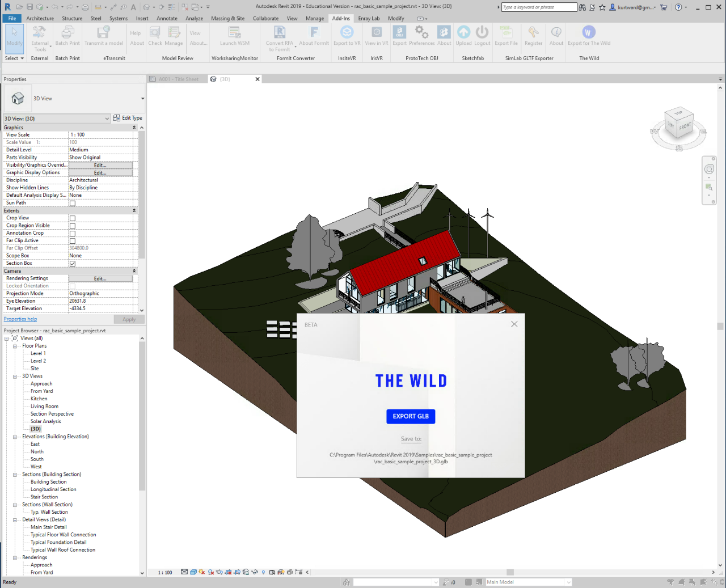Screen dimensions: 726x588
Task: Click the Properties panel scrollbar thumb
Action: click(142, 194)
